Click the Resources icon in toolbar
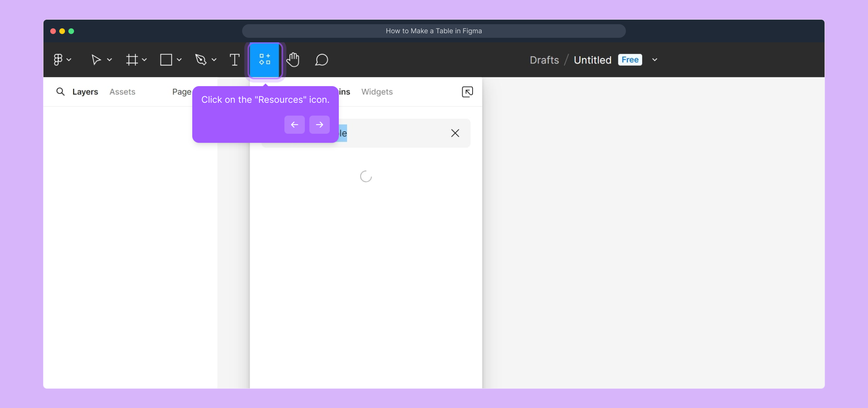 pos(264,60)
